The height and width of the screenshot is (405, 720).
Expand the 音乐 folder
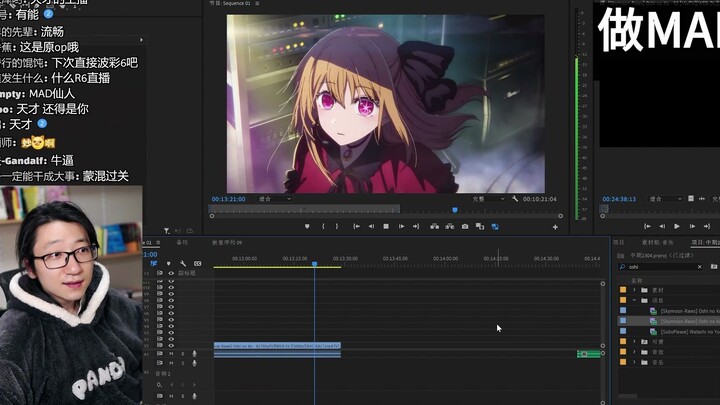[635, 362]
